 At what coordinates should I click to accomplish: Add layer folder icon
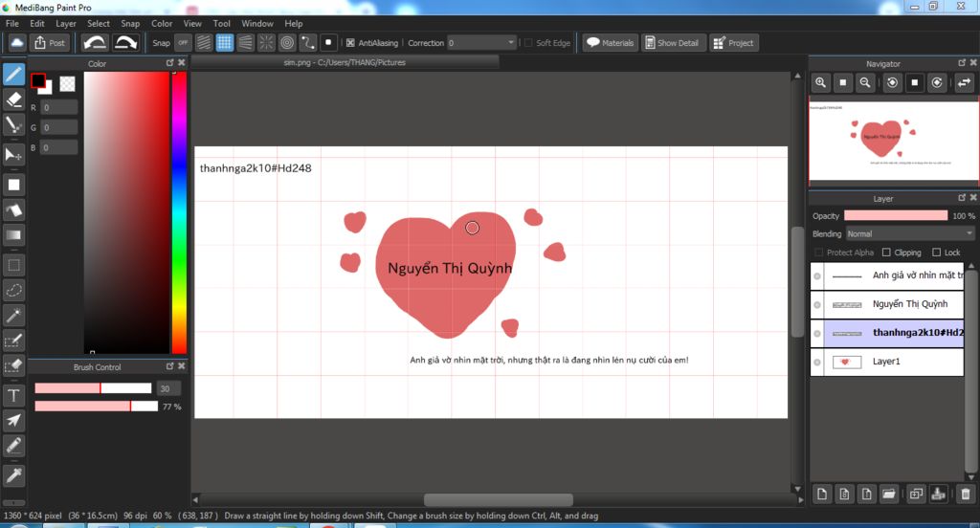coord(889,495)
